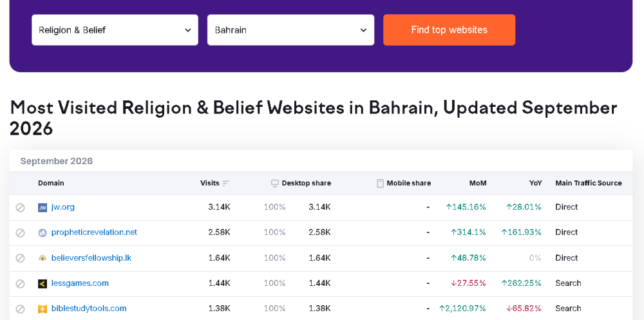Toggle the block icon beside jw.org

20,207
